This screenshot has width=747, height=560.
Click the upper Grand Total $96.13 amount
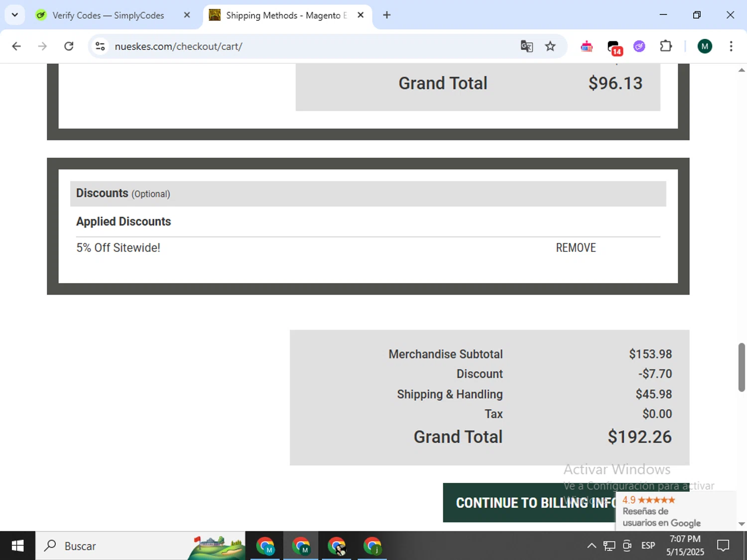tap(615, 83)
